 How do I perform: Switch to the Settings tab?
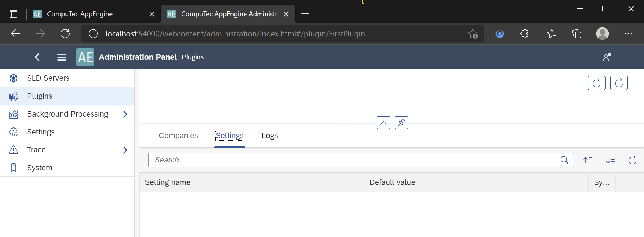coord(230,136)
